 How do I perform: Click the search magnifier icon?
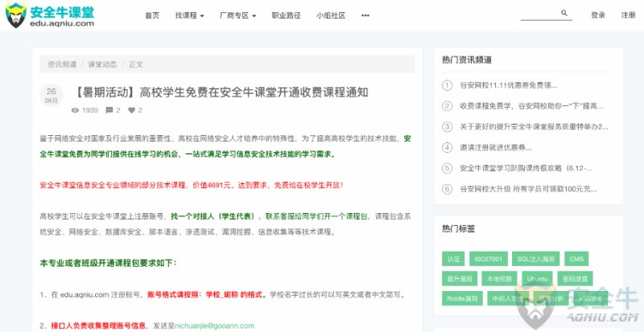[564, 13]
